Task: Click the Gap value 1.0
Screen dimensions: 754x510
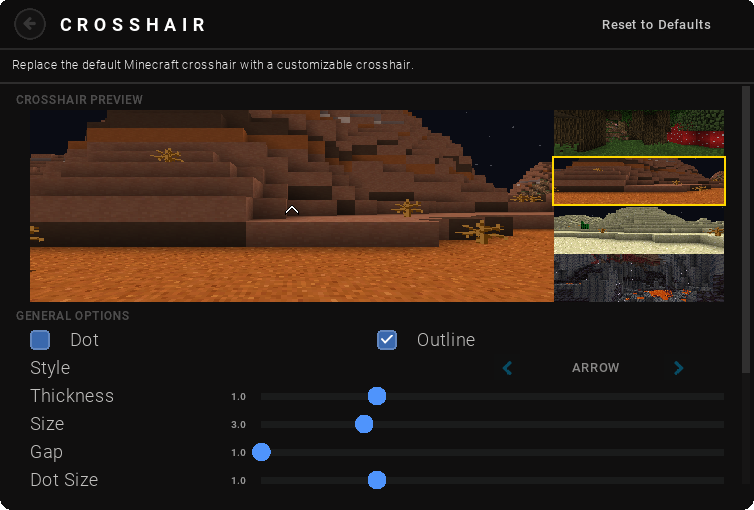Action: pyautogui.click(x=239, y=452)
